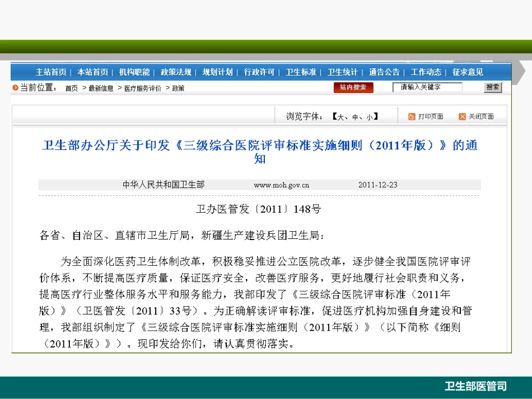Screen dimensions: 532x399
Task: Open the 医疗服务评价 breadcrumb link
Action: tap(142, 88)
